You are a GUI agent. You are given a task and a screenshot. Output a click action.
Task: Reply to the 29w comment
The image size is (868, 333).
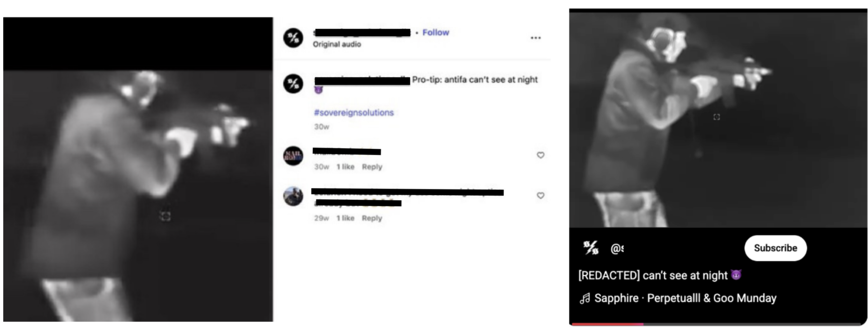tap(372, 218)
